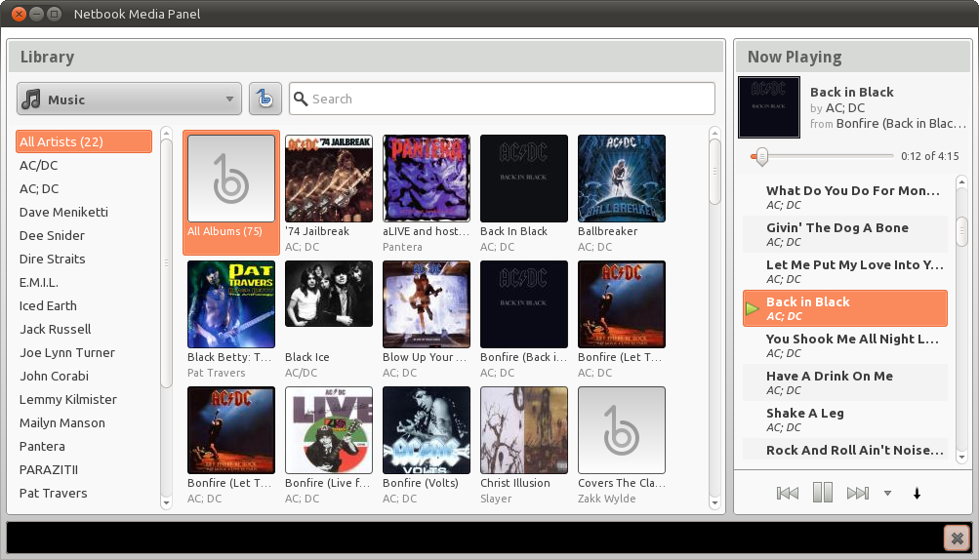Select the playing Back in Black row
The image size is (979, 560).
click(x=845, y=308)
